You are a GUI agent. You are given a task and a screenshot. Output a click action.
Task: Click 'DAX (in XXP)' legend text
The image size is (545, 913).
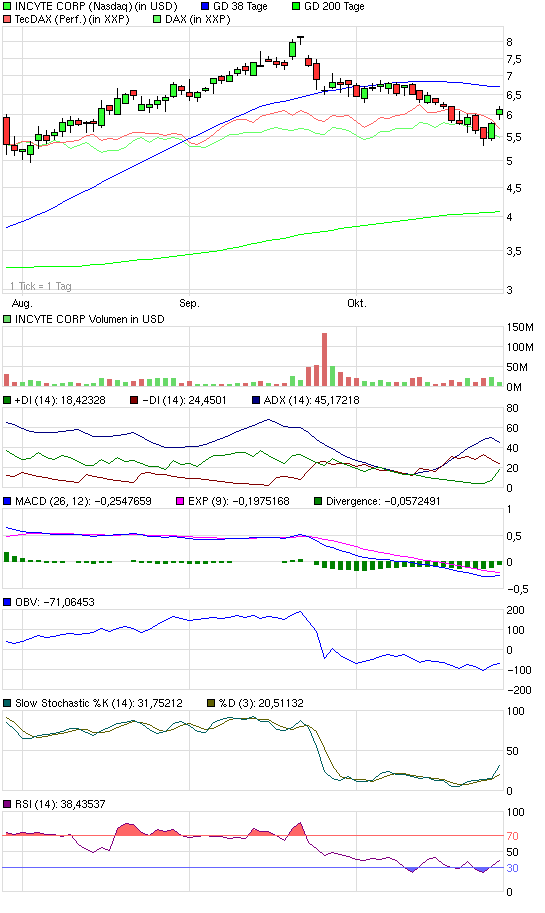[198, 19]
